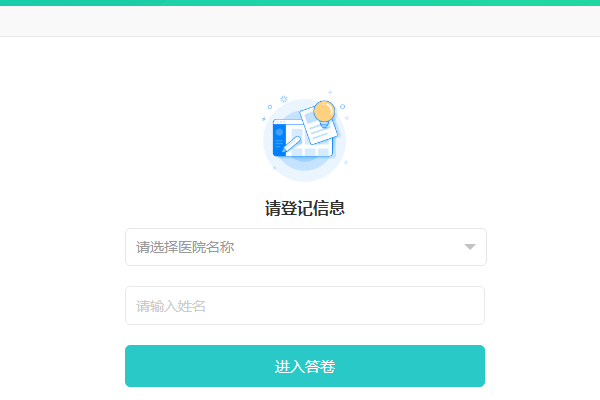Click the 请选择医院名称 placeholder text

[185, 247]
